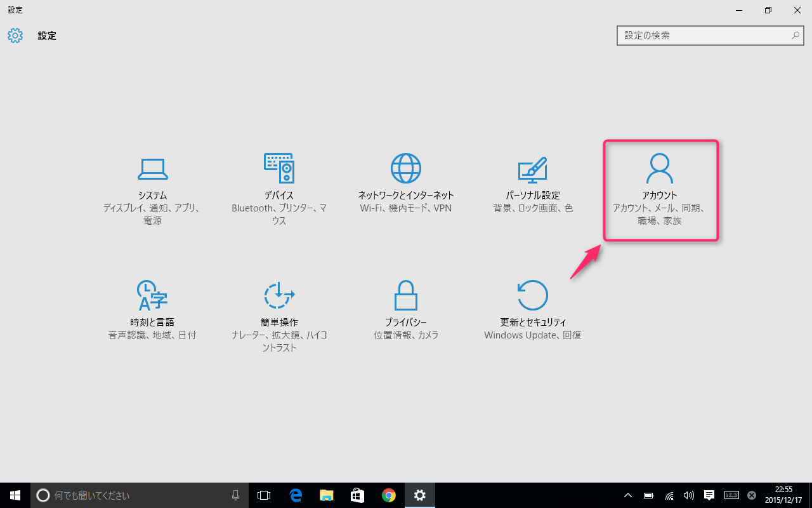The width and height of the screenshot is (812, 508).
Task: Click the settings gear icon beside the 設定 header
Action: [15, 36]
